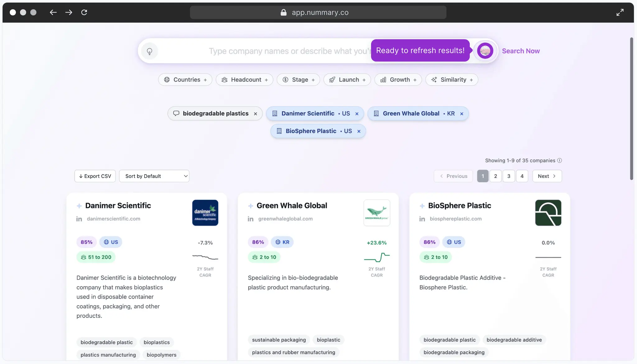
Task: Click Export CSV button
Action: coord(95,176)
